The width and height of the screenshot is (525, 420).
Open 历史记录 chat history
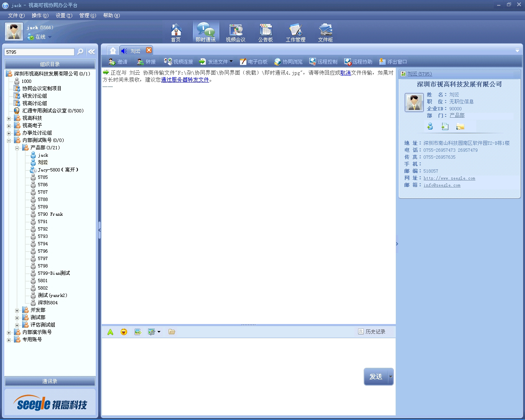(372, 331)
